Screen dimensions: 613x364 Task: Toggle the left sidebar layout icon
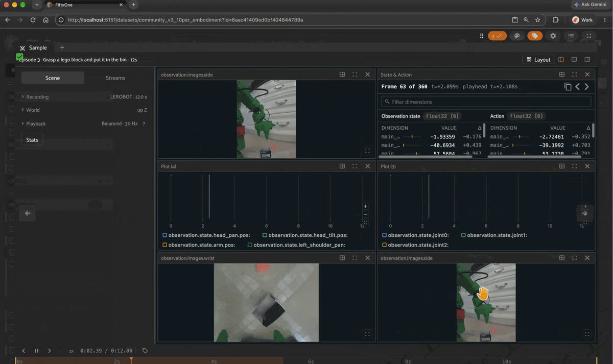coord(561,60)
